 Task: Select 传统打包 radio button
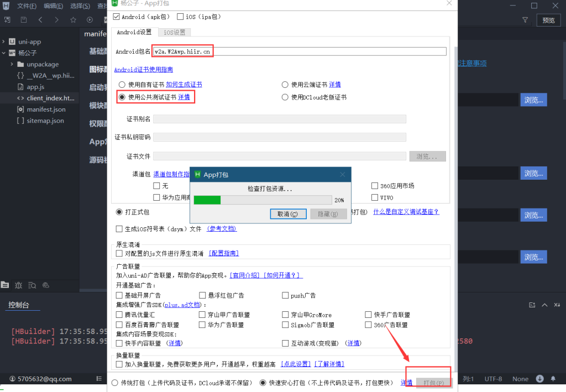coord(115,383)
